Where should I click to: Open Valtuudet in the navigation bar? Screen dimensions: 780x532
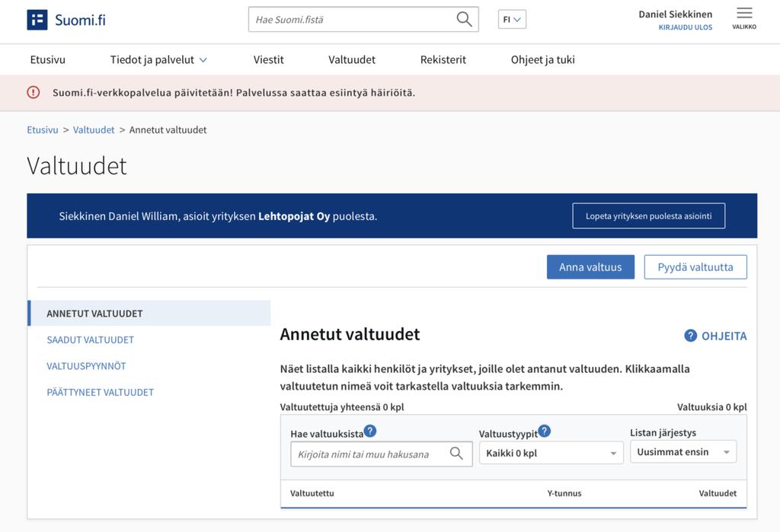tap(352, 59)
